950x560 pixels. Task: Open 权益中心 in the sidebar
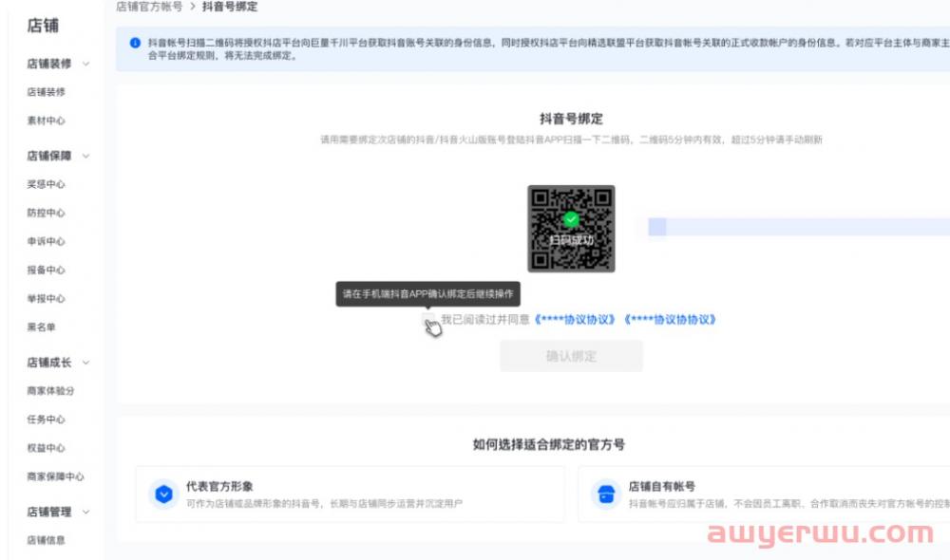tap(46, 448)
